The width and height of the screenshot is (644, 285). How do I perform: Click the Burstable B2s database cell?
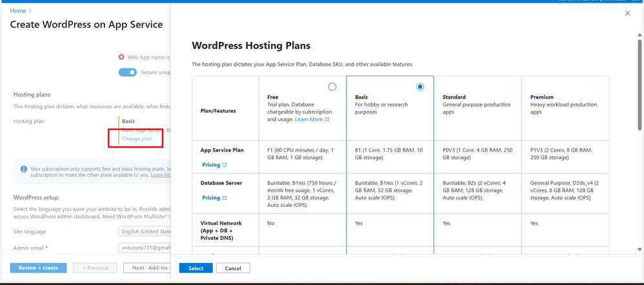pos(478,193)
